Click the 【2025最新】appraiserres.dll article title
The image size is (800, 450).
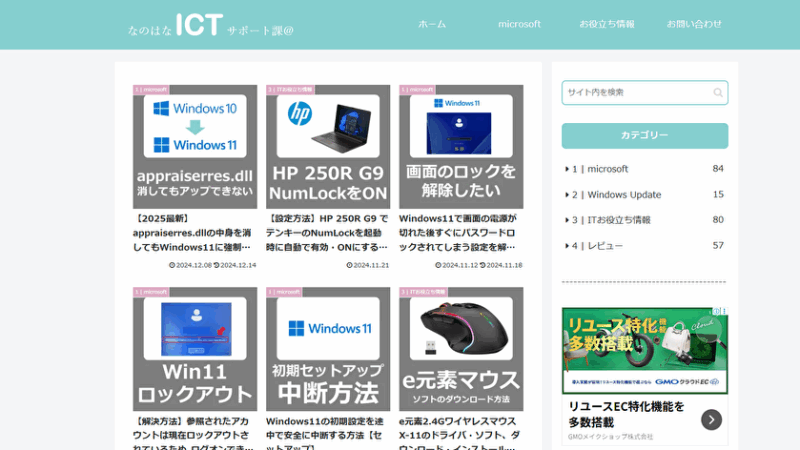point(192,233)
